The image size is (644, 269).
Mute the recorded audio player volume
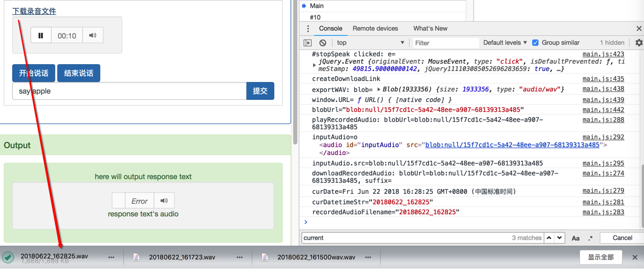[93, 35]
